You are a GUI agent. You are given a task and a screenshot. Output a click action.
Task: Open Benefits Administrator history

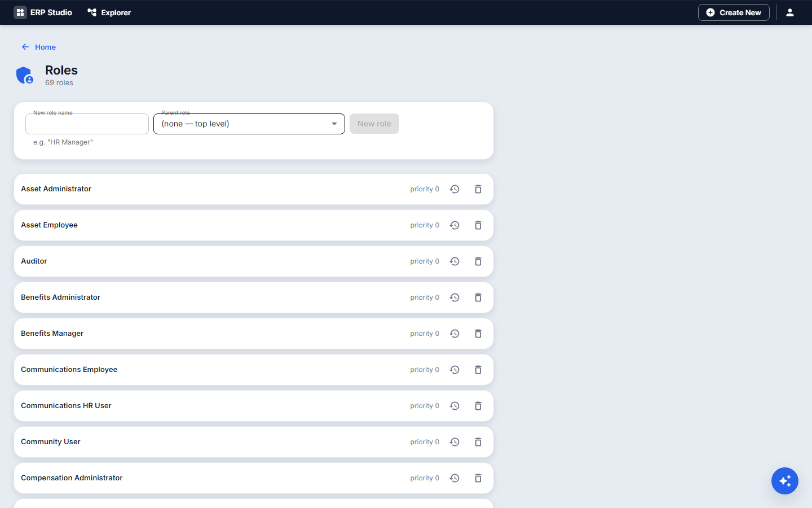coord(454,297)
